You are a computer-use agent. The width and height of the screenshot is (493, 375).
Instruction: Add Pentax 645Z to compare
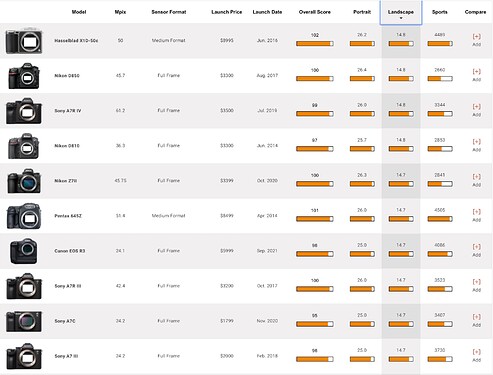point(476,215)
